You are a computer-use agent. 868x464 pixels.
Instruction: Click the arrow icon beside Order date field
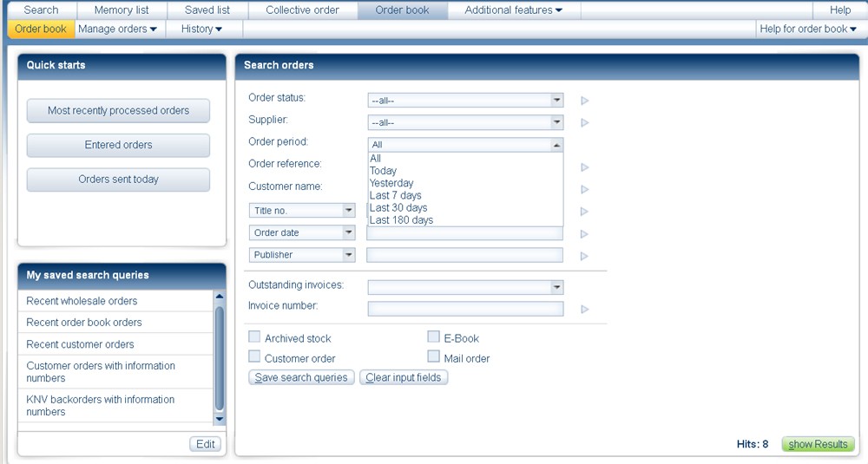[x=585, y=234]
